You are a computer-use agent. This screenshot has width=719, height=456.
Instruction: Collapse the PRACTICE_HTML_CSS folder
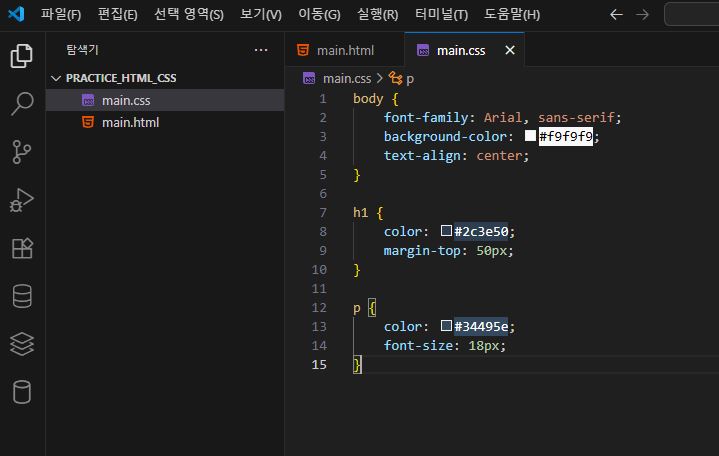(x=56, y=78)
